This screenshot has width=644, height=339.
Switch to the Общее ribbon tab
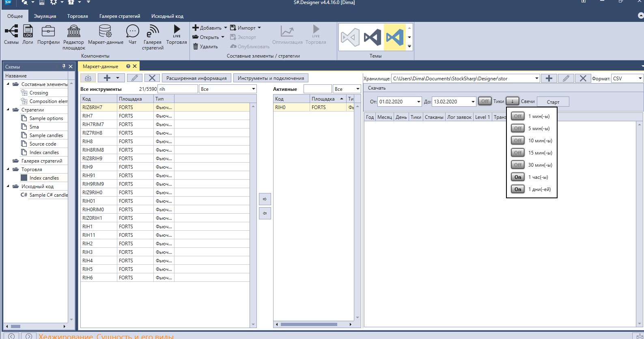pyautogui.click(x=15, y=16)
